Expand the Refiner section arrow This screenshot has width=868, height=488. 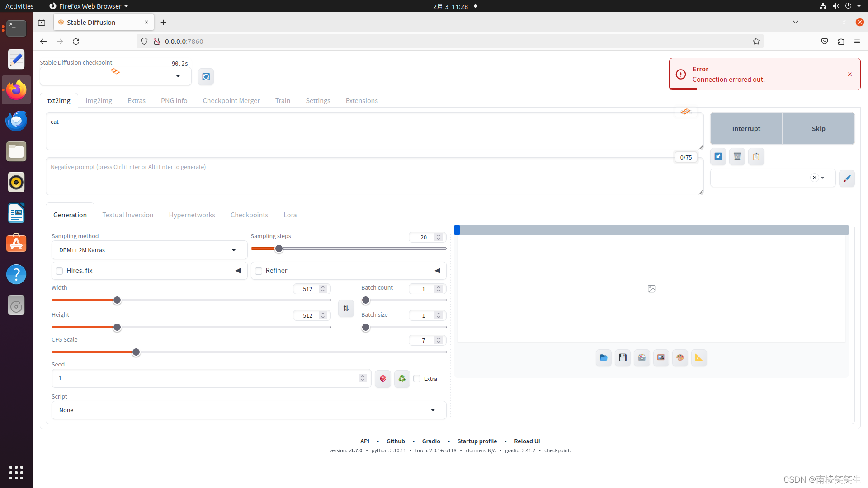point(437,271)
